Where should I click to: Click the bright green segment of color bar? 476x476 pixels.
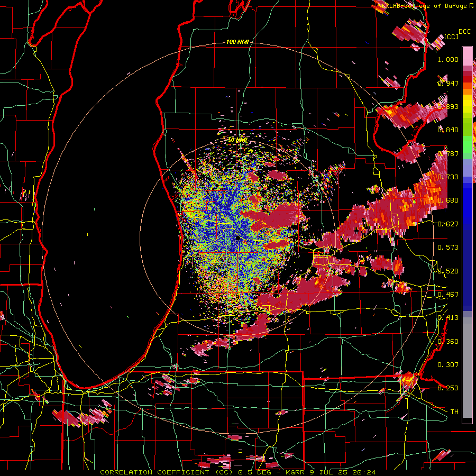tap(467, 144)
